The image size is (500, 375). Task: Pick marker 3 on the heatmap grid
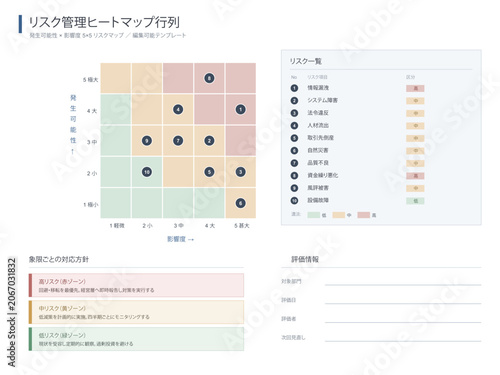point(240,172)
